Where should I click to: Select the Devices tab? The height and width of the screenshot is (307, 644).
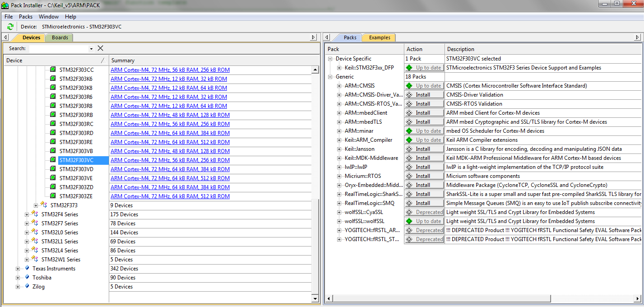pyautogui.click(x=31, y=37)
